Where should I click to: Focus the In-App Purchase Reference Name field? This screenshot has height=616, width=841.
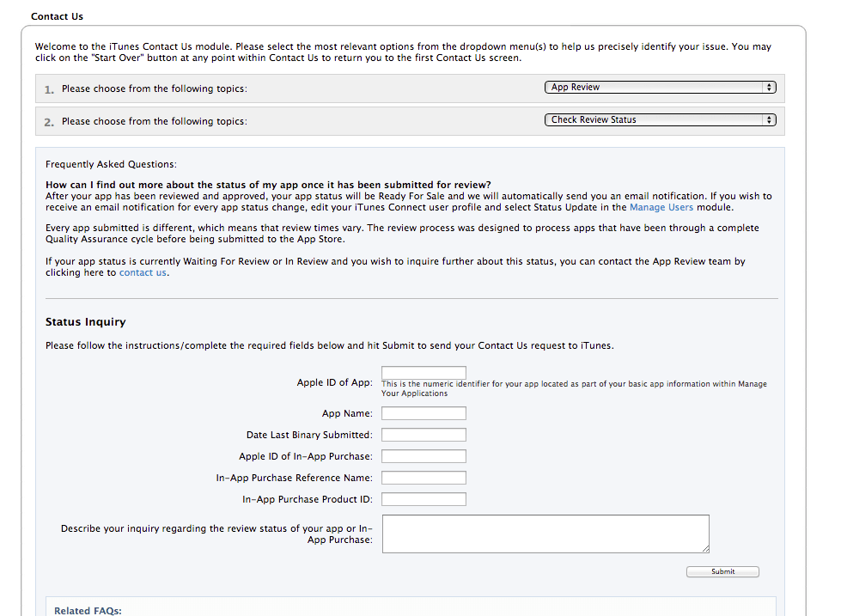424,478
